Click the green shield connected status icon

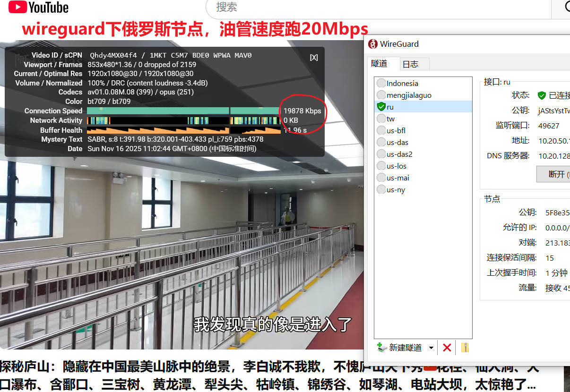coord(542,95)
